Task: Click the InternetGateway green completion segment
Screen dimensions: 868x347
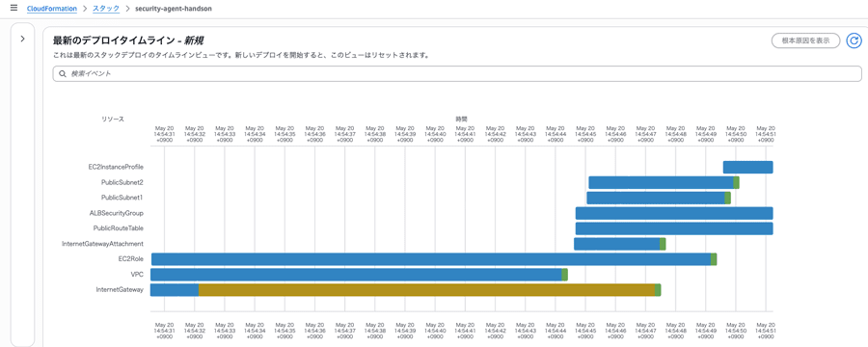Action: pyautogui.click(x=658, y=290)
